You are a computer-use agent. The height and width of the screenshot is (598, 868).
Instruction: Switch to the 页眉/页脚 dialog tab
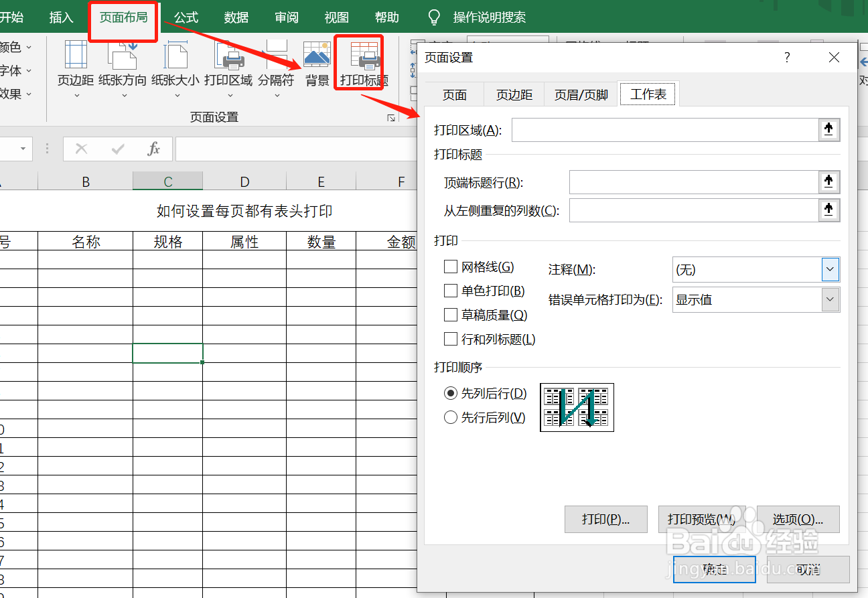pos(579,94)
